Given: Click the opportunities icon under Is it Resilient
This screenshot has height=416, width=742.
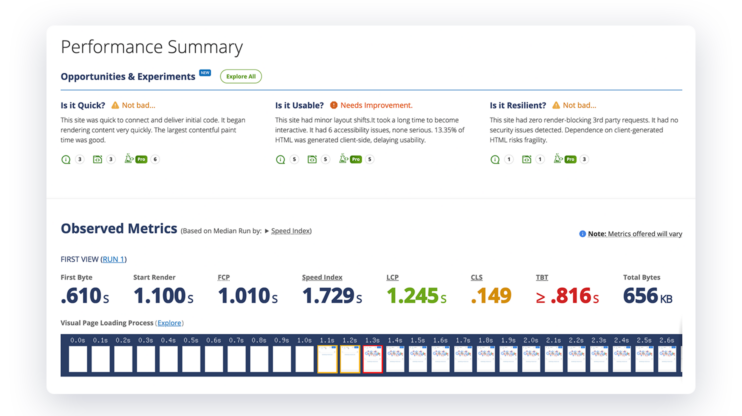Looking at the screenshot, I should 495,159.
